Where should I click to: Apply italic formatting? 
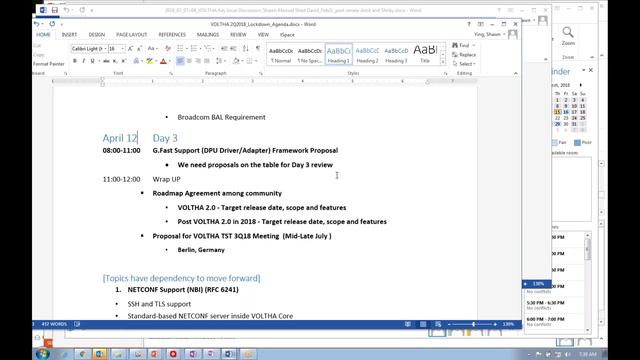click(x=84, y=61)
